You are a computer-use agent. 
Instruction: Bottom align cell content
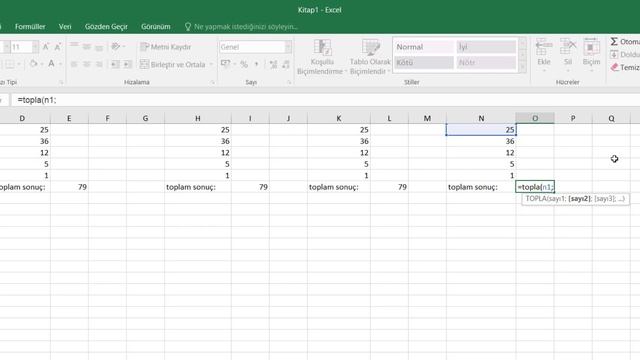coord(99,47)
